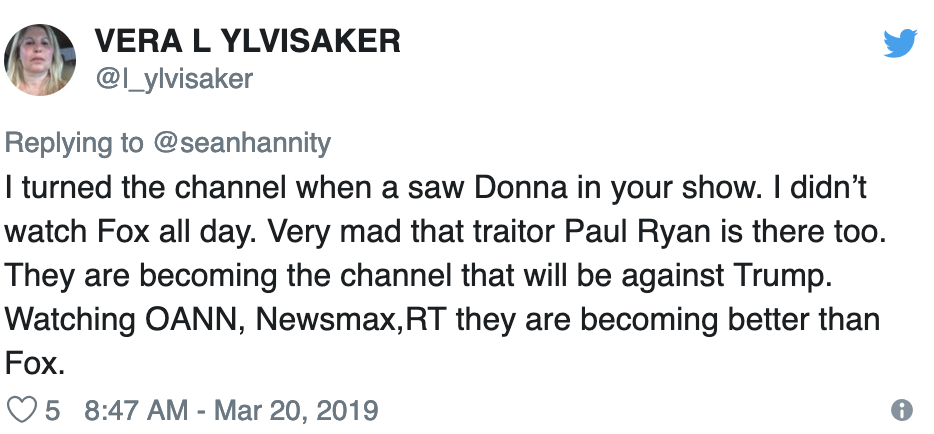The image size is (934, 434).
Task: Click the like count number 5
Action: (53, 410)
